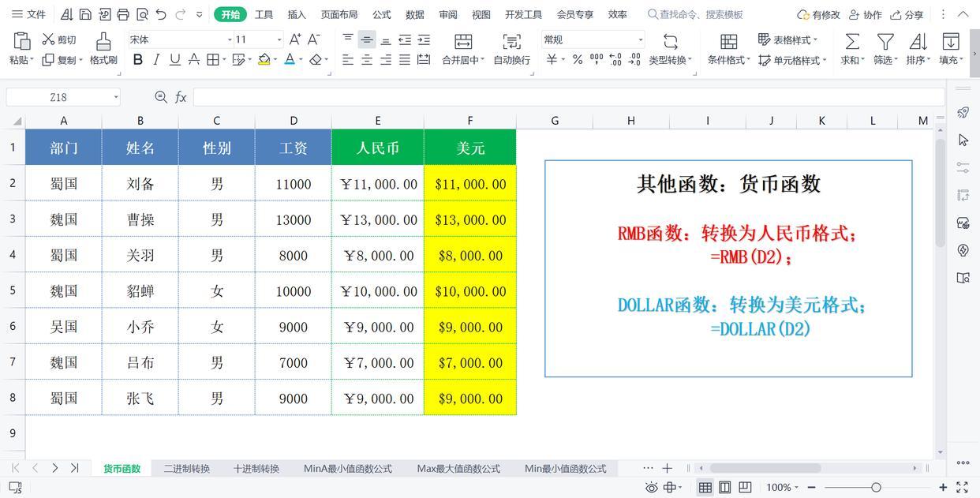Click into the formula bar input

coord(568,96)
